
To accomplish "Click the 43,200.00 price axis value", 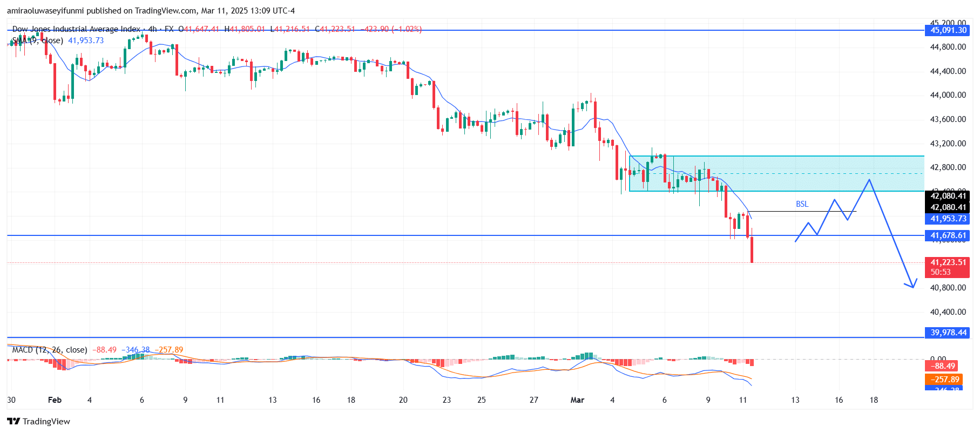I will point(948,144).
